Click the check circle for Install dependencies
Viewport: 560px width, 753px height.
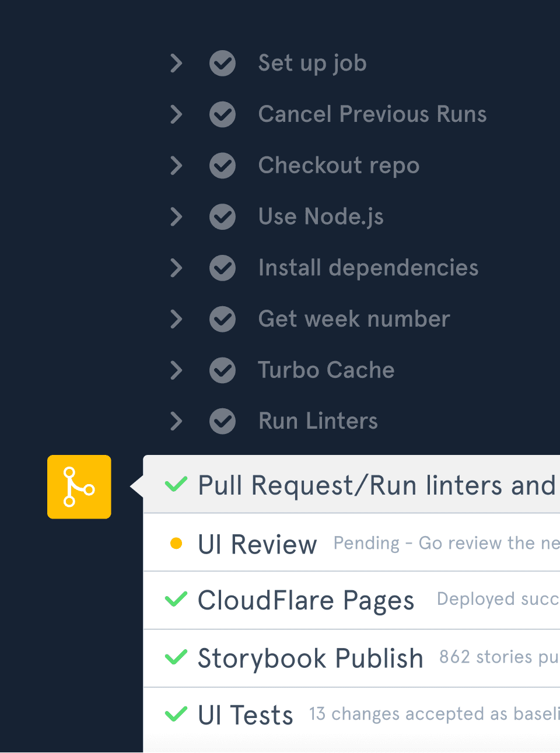pos(222,268)
